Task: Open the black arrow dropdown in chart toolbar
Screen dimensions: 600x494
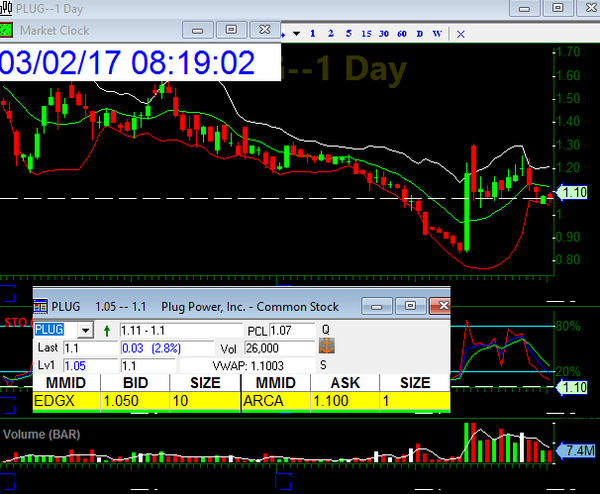Action: [x=296, y=33]
